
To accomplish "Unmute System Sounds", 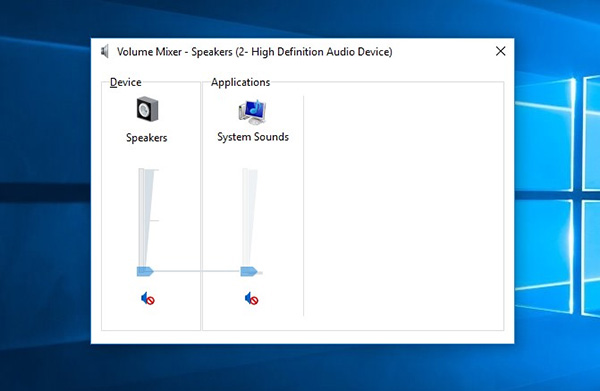I will click(251, 298).
